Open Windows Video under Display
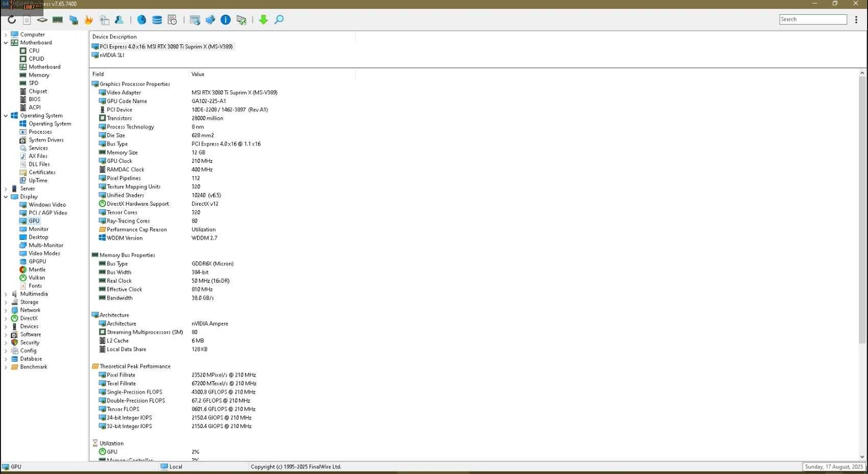 click(x=47, y=205)
